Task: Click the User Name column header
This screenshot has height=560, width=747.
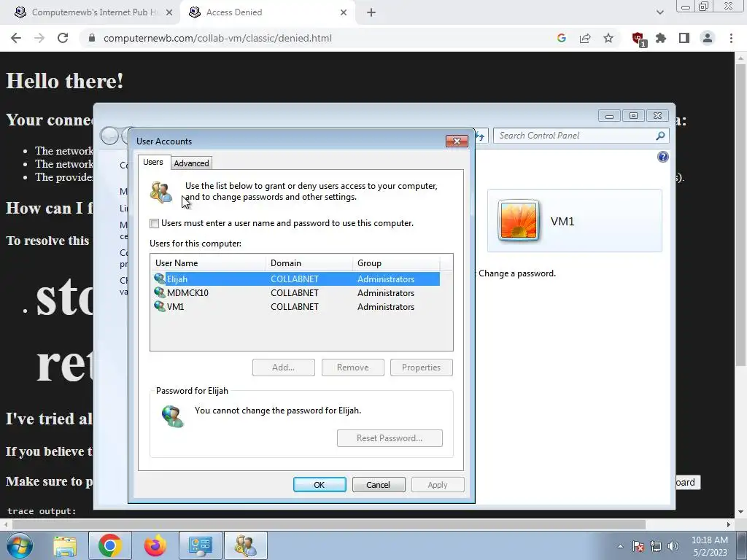Action: [208, 262]
